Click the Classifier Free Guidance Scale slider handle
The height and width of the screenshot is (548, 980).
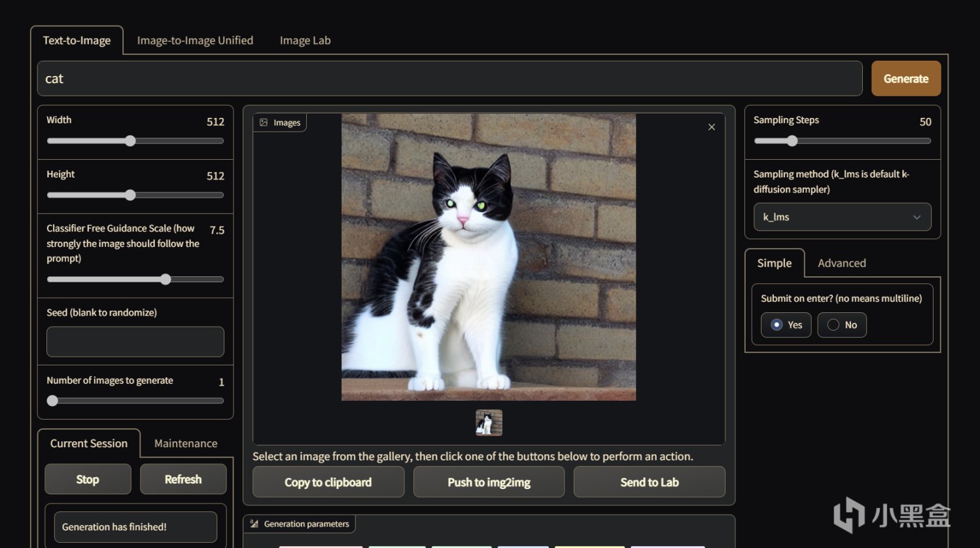click(166, 280)
